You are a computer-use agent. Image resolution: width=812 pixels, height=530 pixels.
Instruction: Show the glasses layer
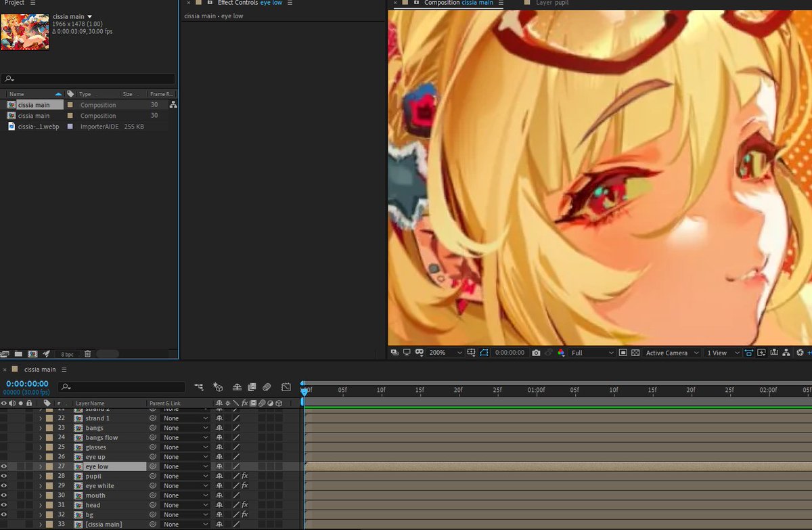click(x=5, y=447)
